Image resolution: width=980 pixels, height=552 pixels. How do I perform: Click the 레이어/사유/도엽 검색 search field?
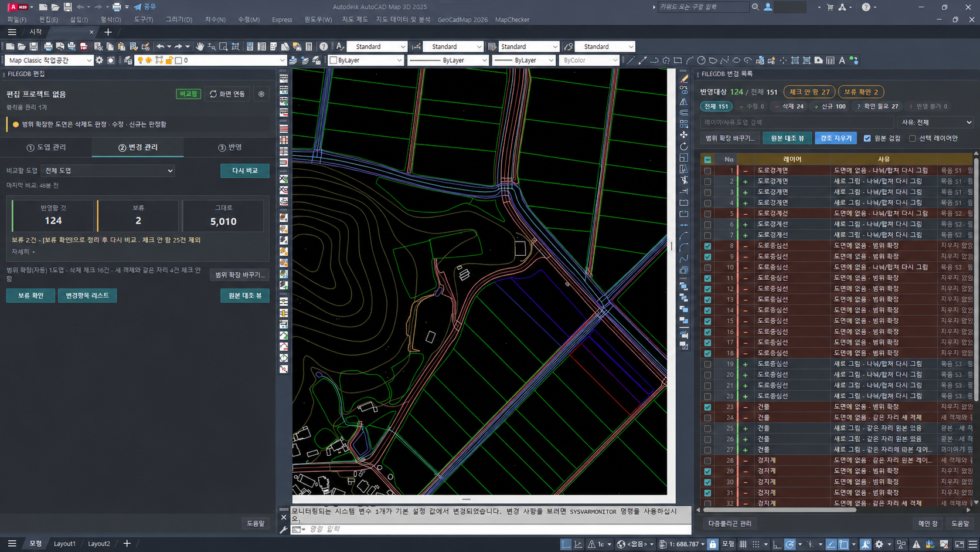[797, 122]
